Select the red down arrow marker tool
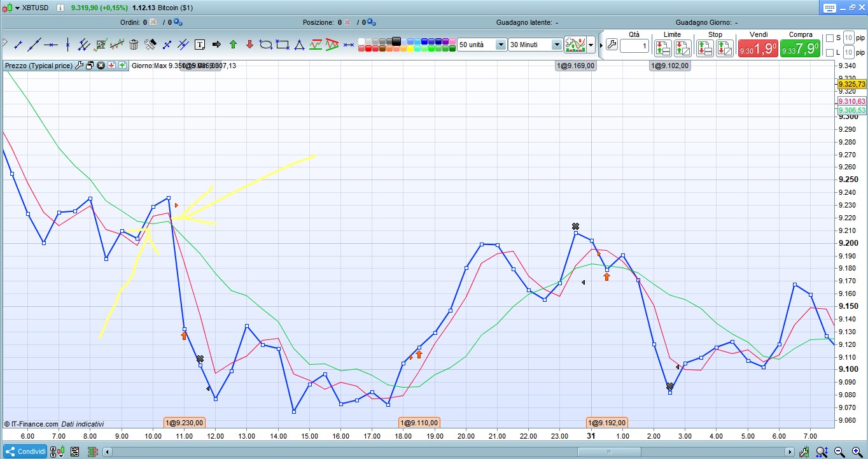 (x=249, y=45)
